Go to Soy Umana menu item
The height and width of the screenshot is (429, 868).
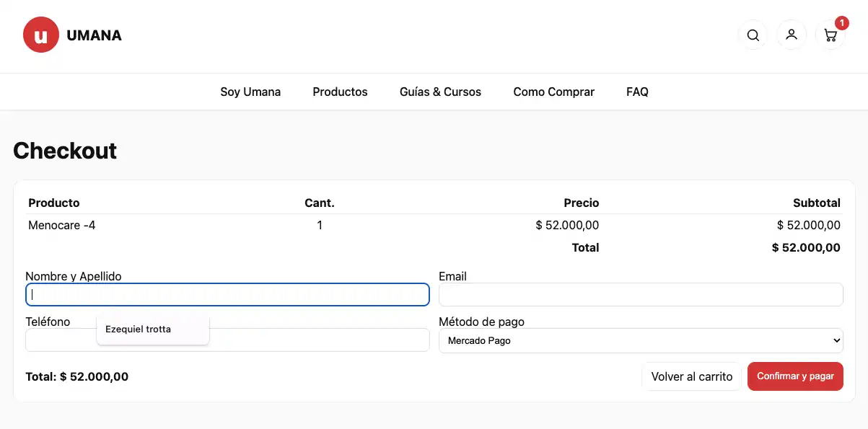(250, 92)
